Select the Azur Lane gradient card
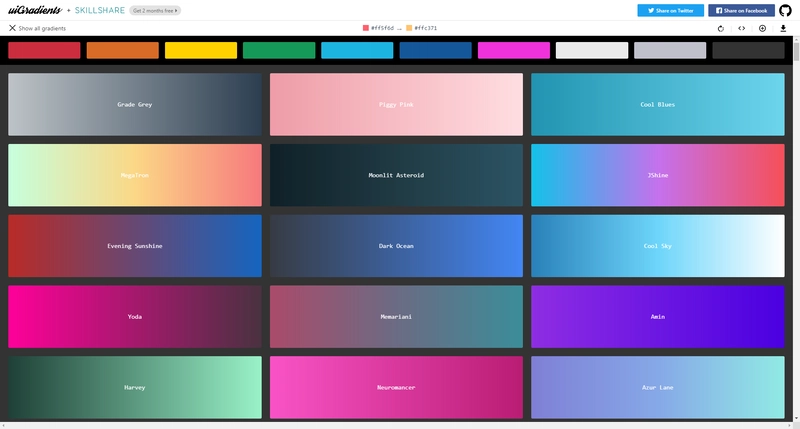Image resolution: width=800 pixels, height=429 pixels. [658, 387]
